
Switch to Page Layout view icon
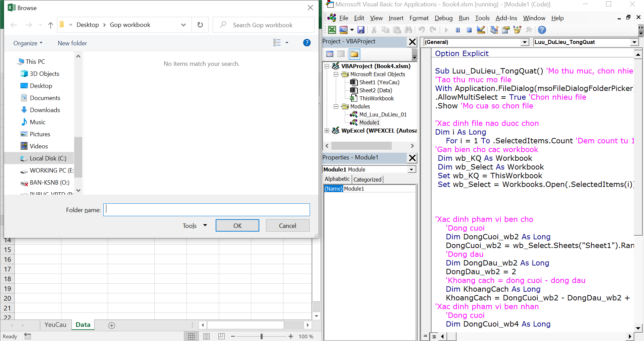[x=206, y=336]
